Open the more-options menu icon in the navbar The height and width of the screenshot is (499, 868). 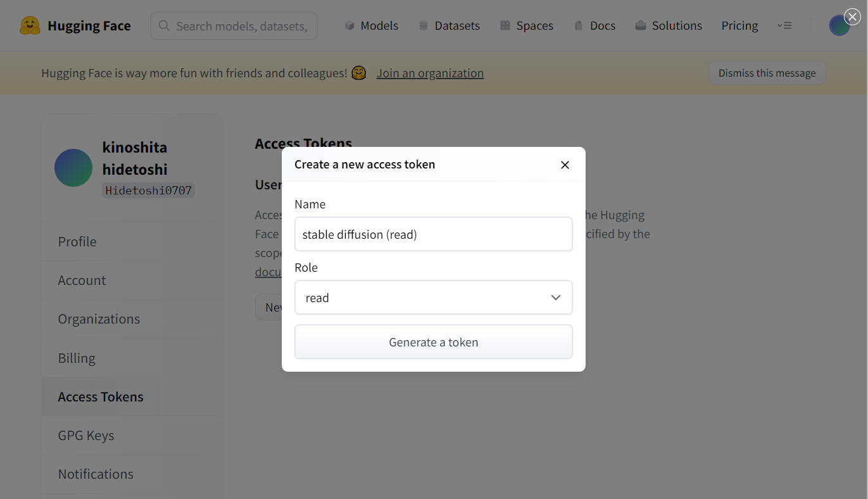[x=784, y=25]
